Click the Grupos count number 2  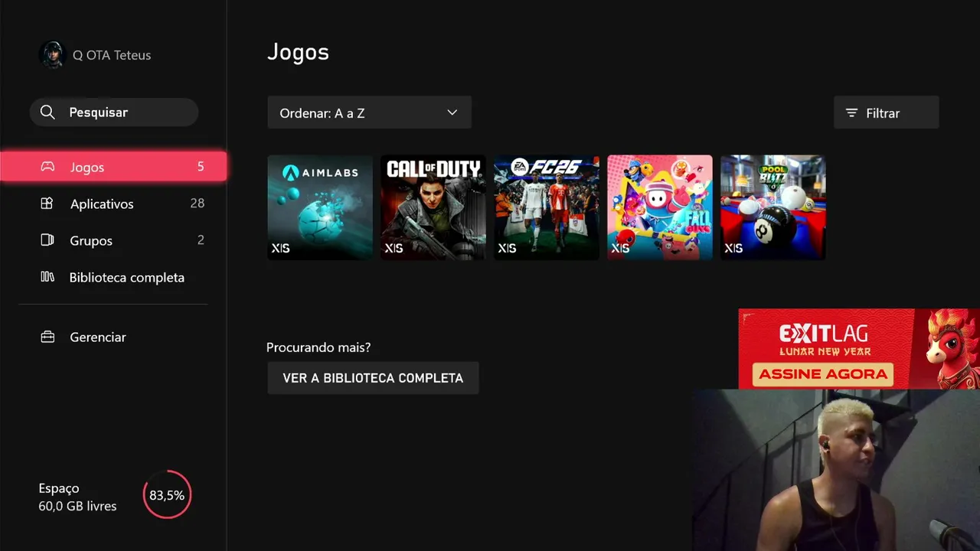pyautogui.click(x=201, y=240)
